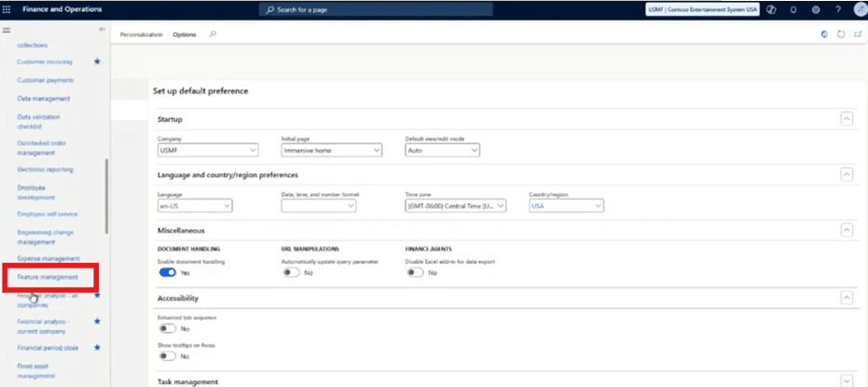This screenshot has width=868, height=387.
Task: Click the USMF company selector button
Action: pos(701,9)
